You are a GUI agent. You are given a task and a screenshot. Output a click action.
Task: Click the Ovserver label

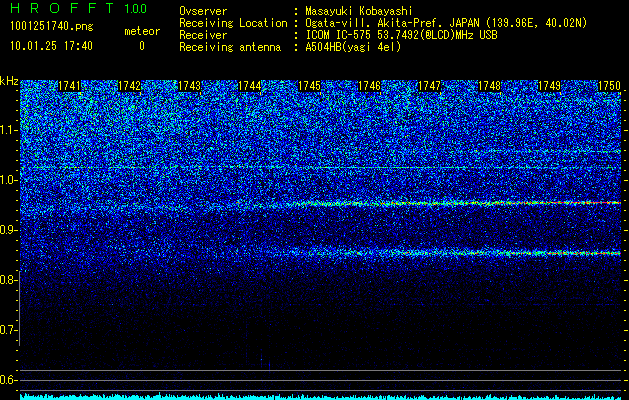(203, 11)
